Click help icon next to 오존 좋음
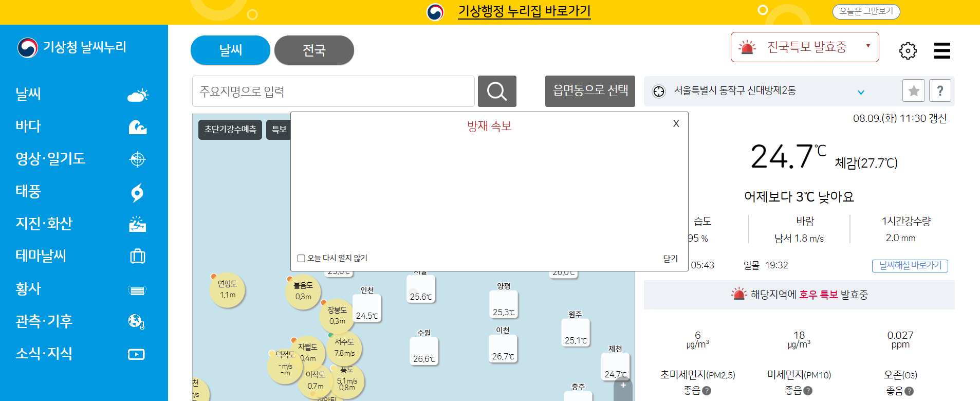This screenshot has height=401, width=980. pyautogui.click(x=909, y=391)
